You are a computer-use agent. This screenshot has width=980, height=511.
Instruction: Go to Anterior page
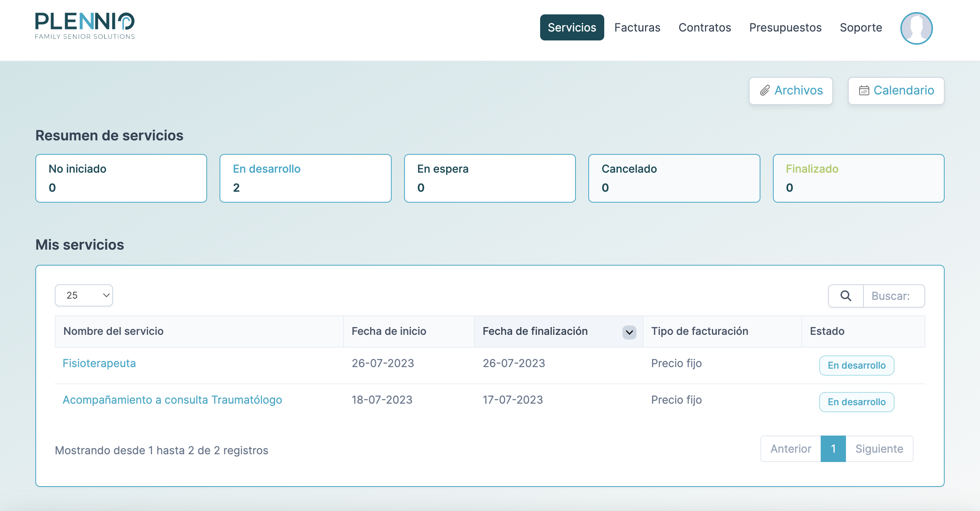(791, 449)
